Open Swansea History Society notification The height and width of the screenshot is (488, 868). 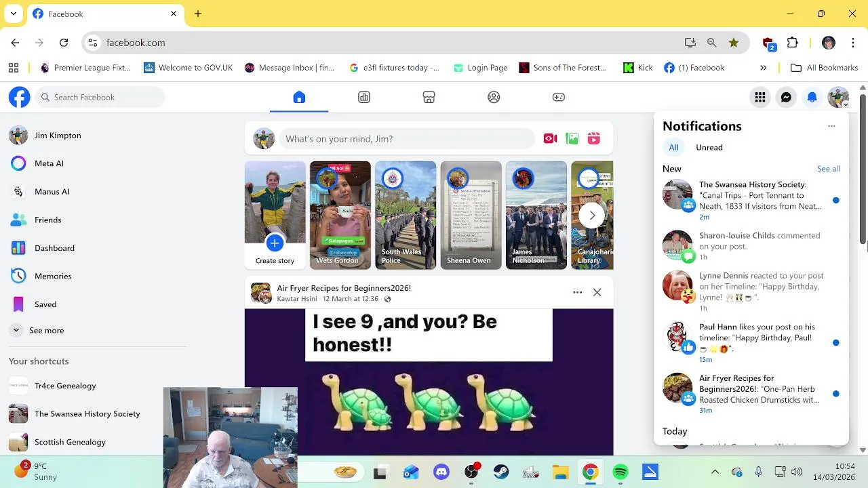point(751,200)
